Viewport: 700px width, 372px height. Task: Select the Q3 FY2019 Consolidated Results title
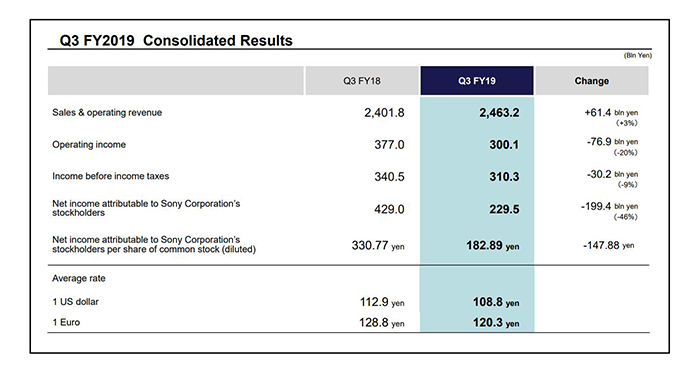click(x=176, y=41)
